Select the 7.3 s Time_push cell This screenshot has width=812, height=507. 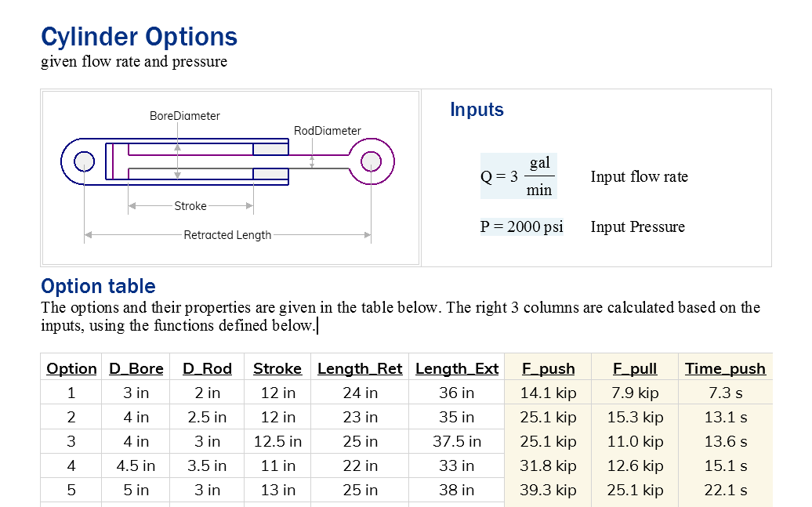(x=725, y=393)
